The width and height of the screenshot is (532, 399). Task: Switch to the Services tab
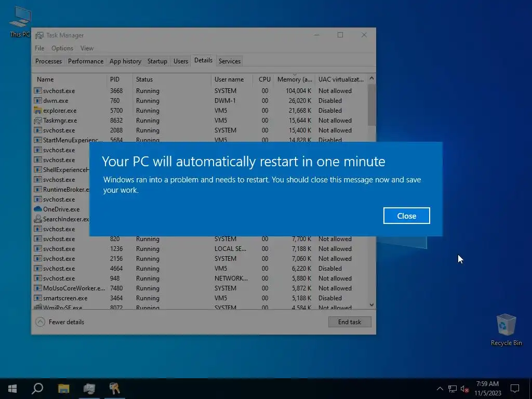click(x=229, y=61)
